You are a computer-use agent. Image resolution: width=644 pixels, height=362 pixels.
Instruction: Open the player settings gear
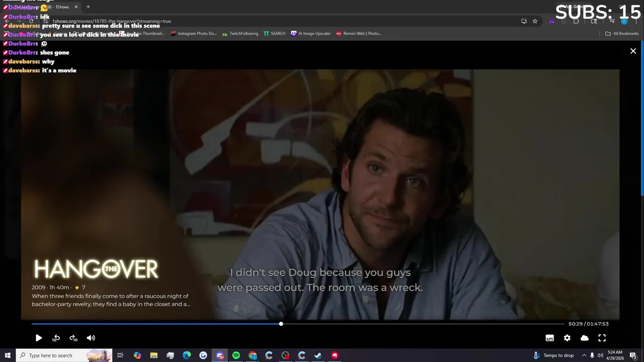pos(567,338)
